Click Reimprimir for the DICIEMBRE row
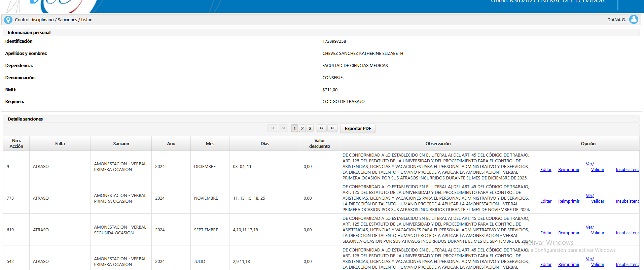Image resolution: width=644 pixels, height=270 pixels. click(569, 170)
